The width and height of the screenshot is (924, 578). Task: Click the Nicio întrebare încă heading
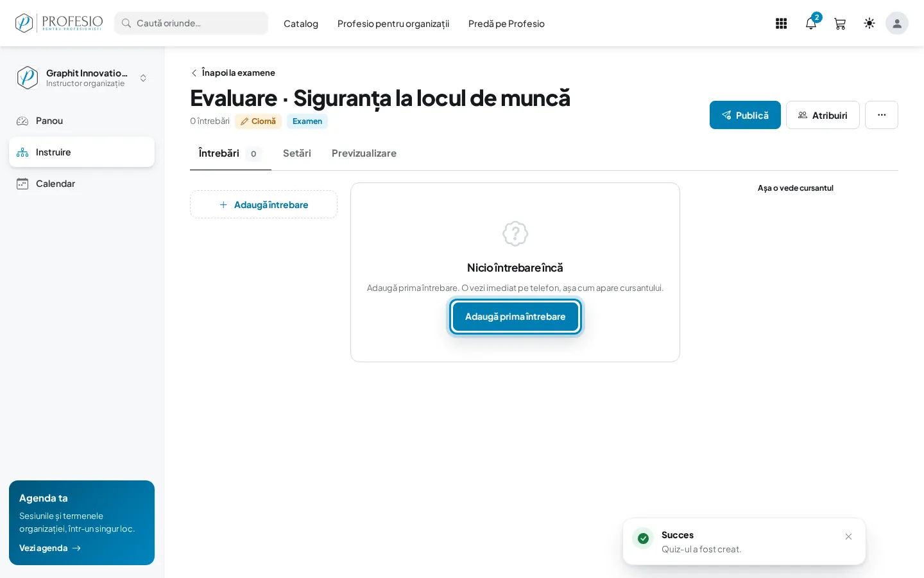click(515, 268)
